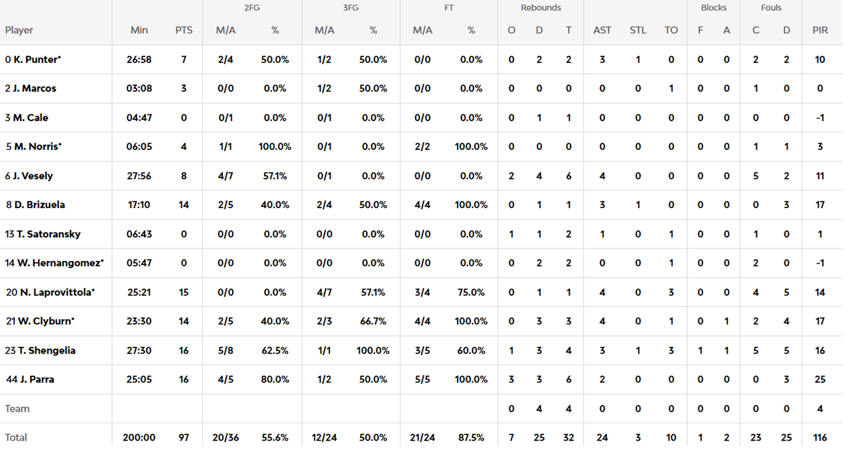Select J. Parra in the box score
Image resolution: width=868 pixels, height=465 pixels.
pos(37,380)
